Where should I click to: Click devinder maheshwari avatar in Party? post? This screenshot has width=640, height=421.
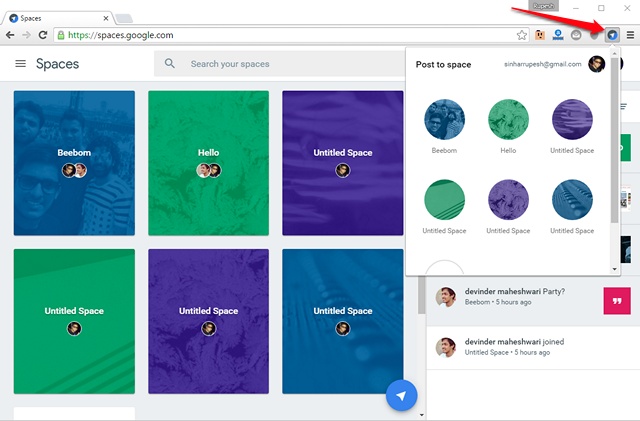[x=446, y=297]
